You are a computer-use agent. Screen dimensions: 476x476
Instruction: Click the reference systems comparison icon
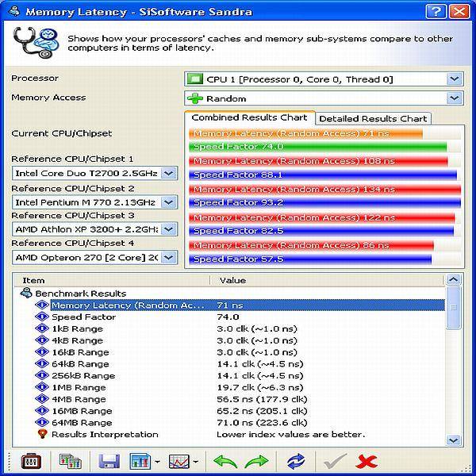point(70,462)
